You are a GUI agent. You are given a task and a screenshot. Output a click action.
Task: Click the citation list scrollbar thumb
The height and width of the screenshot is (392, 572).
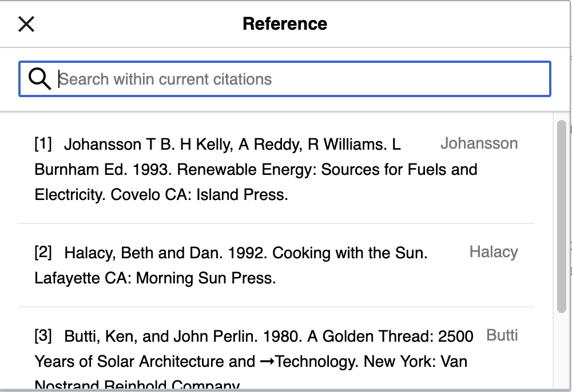pos(561,217)
